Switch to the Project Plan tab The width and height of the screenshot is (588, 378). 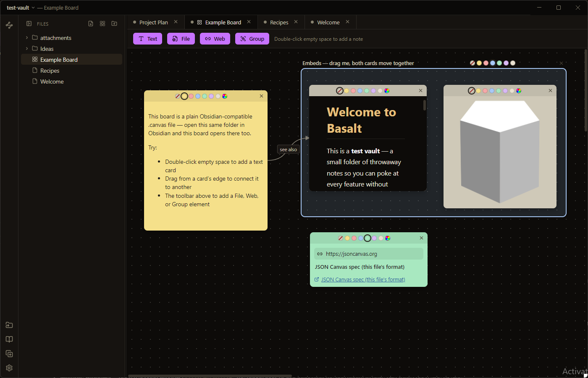[x=153, y=22]
